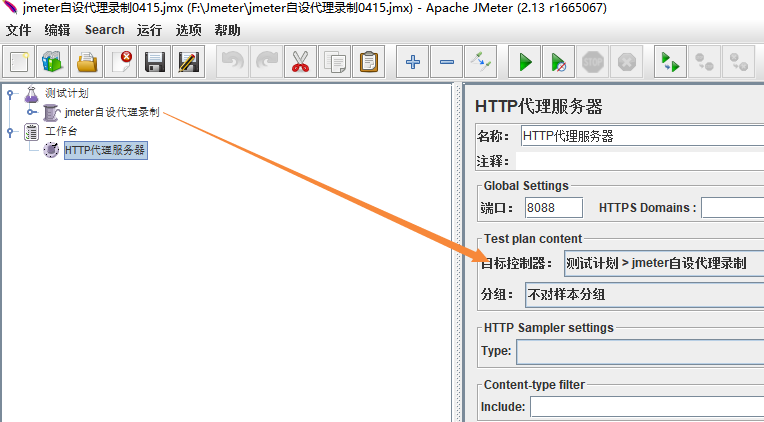Click the Toggle enable/disable icon
Screen dimensions: 764x422
tap(481, 62)
